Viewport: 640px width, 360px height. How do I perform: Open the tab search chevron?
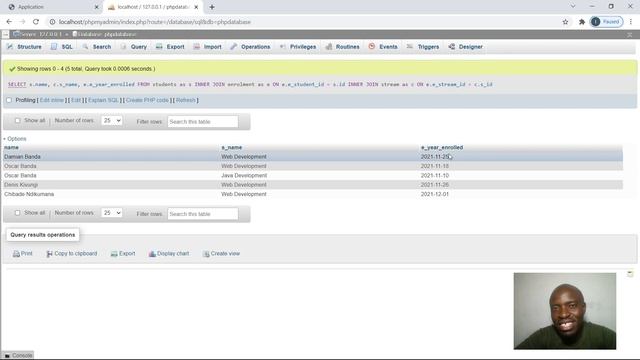coord(573,7)
